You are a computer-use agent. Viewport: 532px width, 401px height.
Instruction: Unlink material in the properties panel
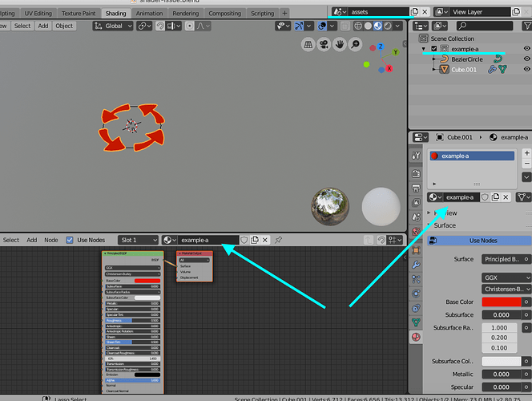pos(506,197)
